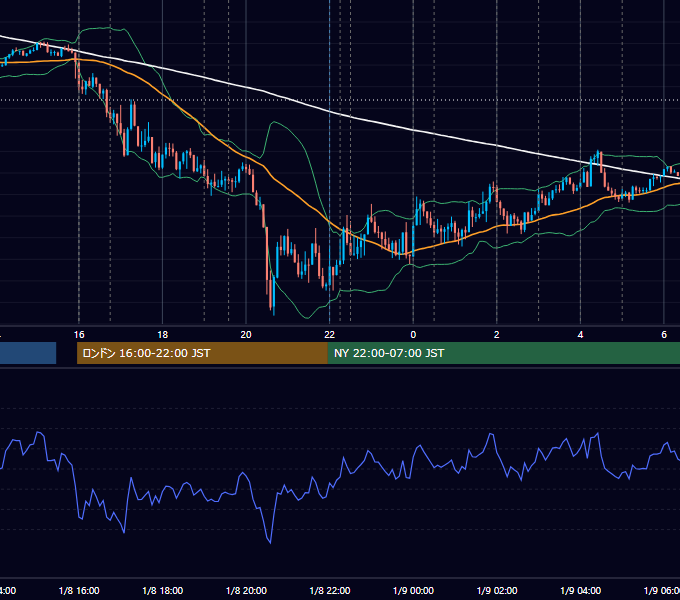
Task: Click the 0 hour label on the price chart axis
Action: point(413,335)
